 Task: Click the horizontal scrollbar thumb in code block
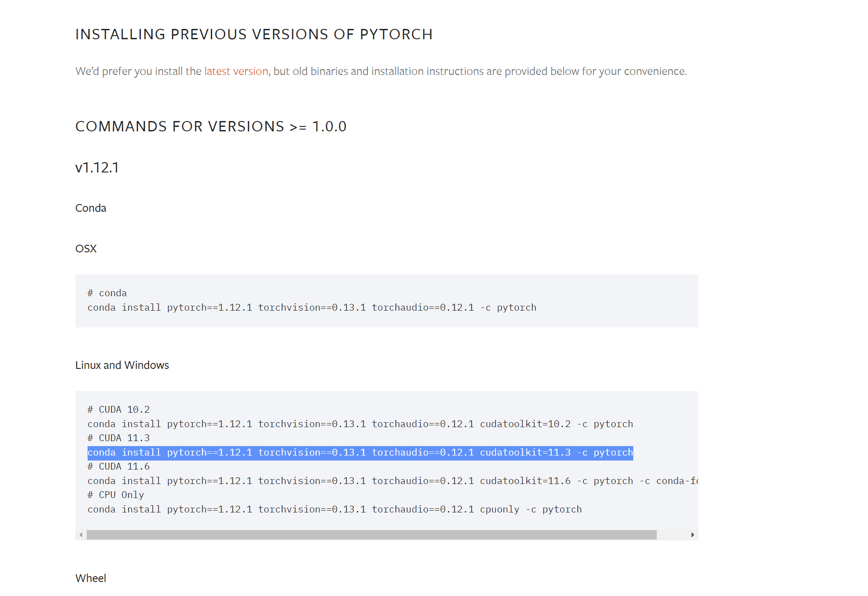tap(371, 535)
